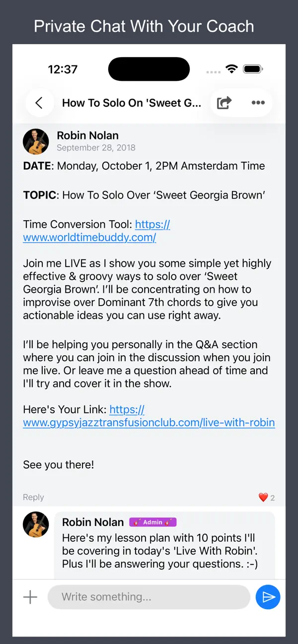Tap the share post icon
Screen dimensions: 298x644
pyautogui.click(x=224, y=103)
